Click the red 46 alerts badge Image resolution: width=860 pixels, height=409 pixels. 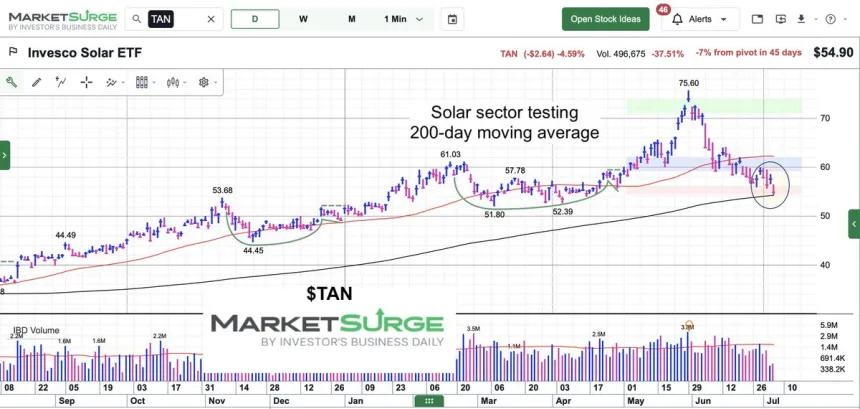[x=663, y=9]
